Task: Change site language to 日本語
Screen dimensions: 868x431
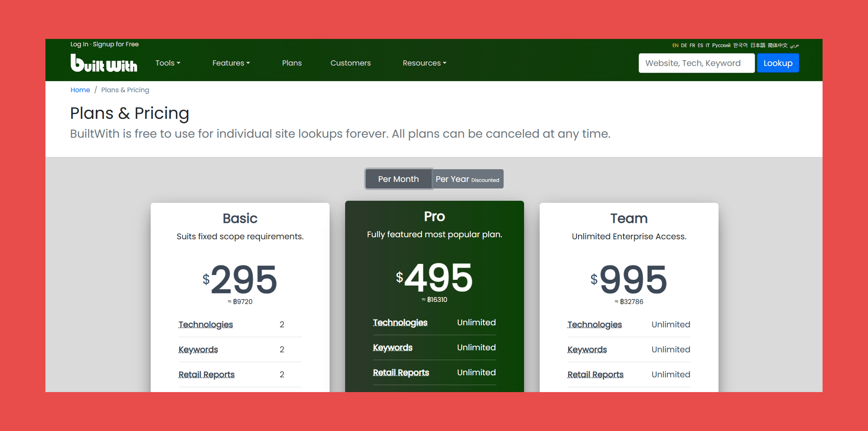Action: point(757,45)
